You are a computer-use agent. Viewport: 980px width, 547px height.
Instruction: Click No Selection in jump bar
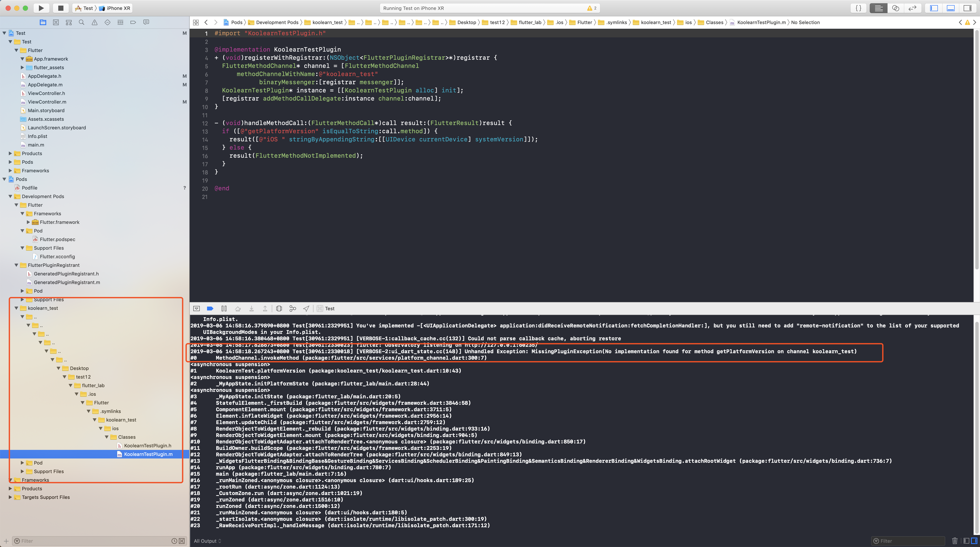[x=805, y=22]
